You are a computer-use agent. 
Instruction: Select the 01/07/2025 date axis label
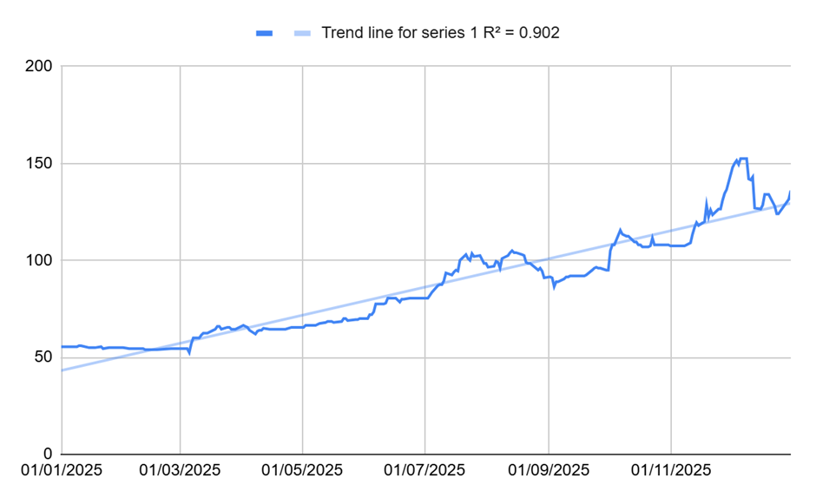tap(425, 471)
